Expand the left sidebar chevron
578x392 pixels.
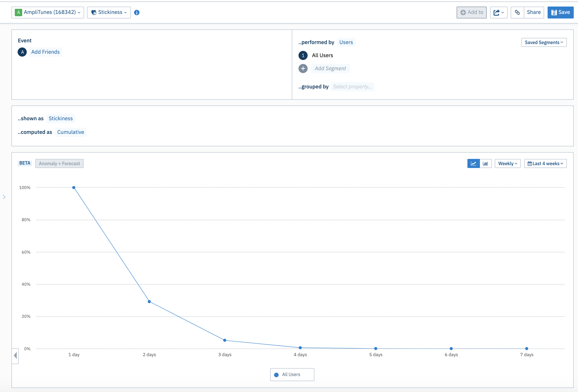tap(4, 197)
